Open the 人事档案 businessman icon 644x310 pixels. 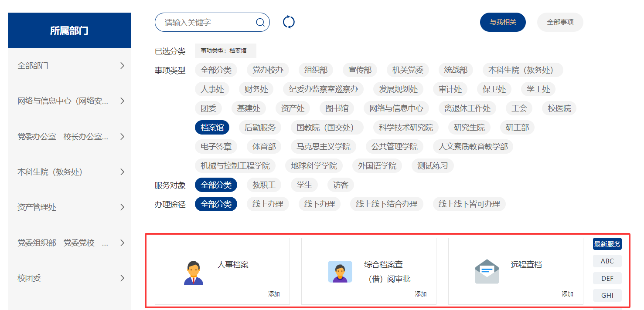pos(194,273)
